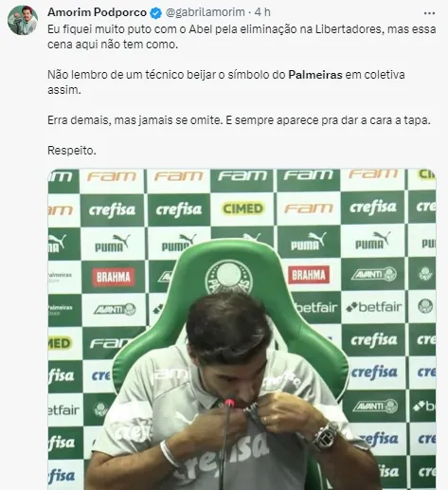Open the three-dot more options menu

tap(429, 13)
